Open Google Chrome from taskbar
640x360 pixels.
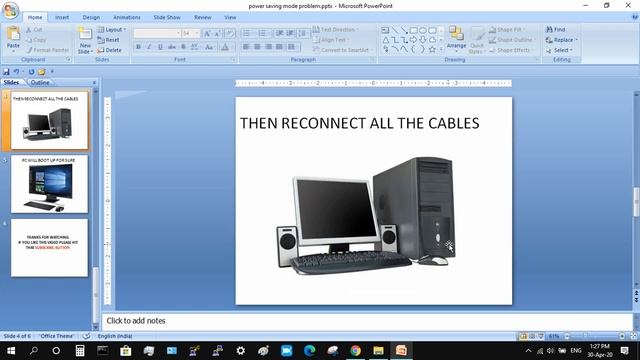click(356, 351)
